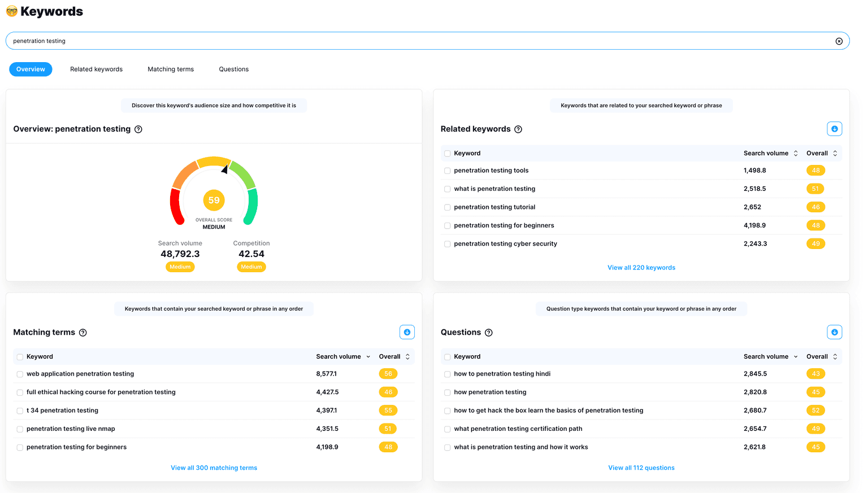This screenshot has width=868, height=493.
Task: Tick the select-all checkbox in Questions table
Action: [x=447, y=356]
